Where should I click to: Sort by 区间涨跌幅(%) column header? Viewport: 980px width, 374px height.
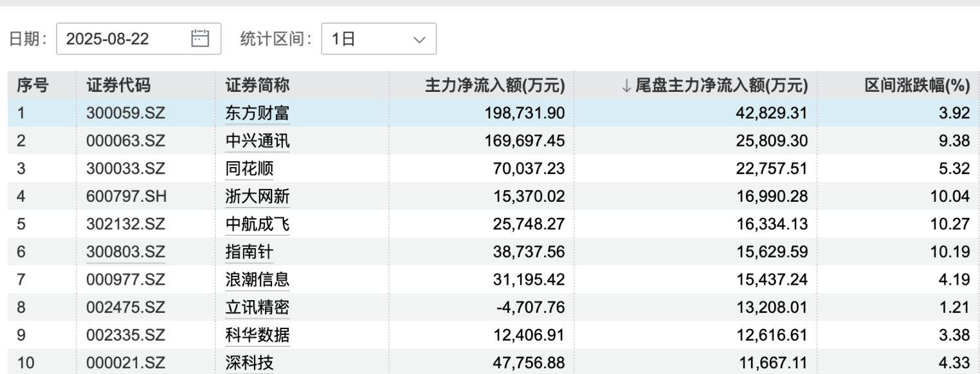coord(917,85)
